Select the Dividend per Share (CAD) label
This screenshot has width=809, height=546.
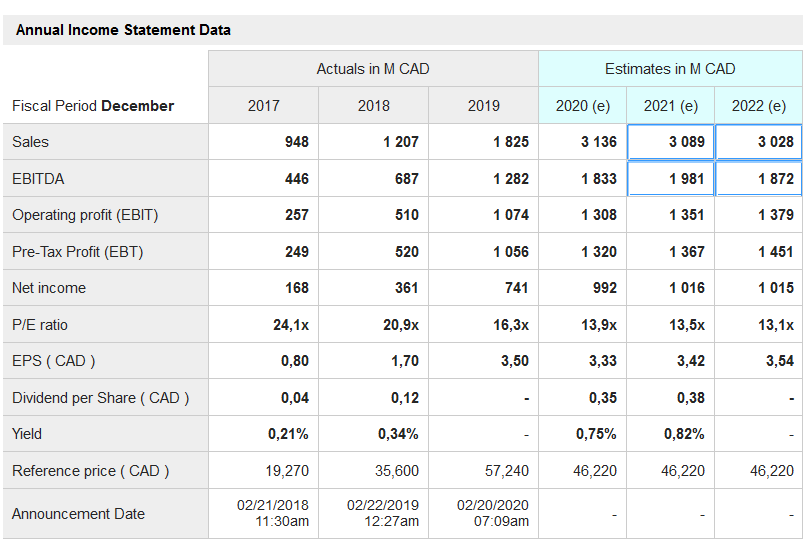100,398
